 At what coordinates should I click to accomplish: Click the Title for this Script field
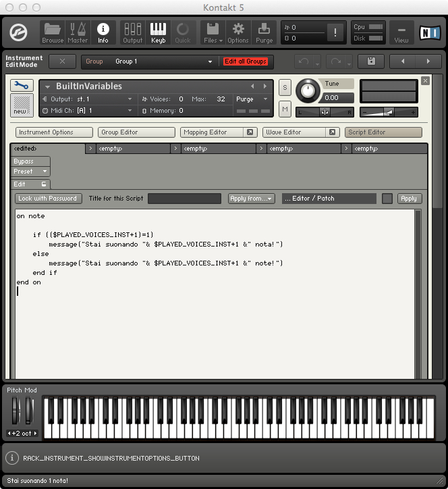point(184,199)
